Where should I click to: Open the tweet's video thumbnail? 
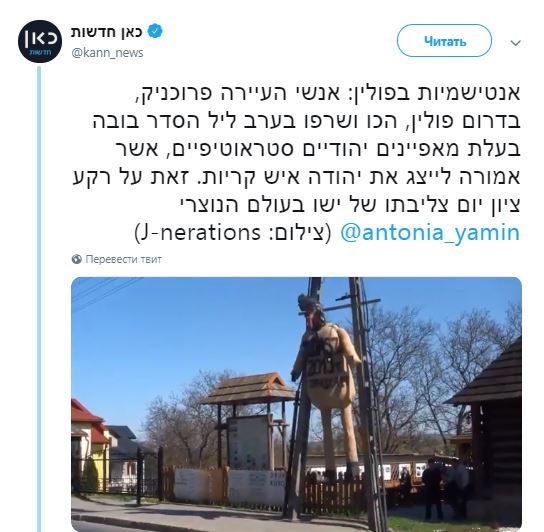296,404
